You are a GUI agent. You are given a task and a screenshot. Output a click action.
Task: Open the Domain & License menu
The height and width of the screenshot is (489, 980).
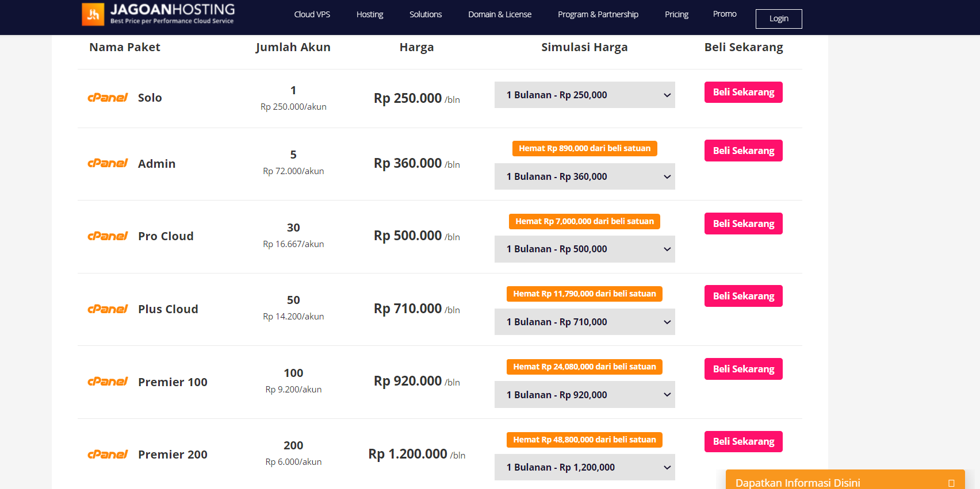(x=500, y=14)
